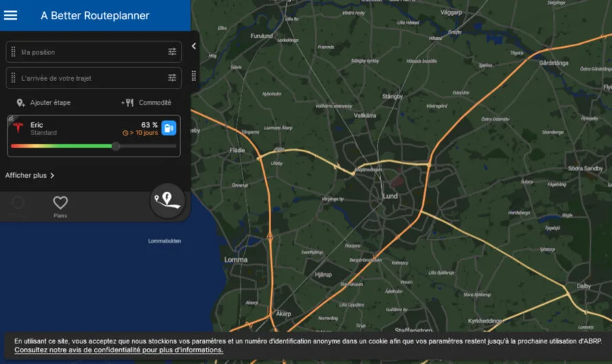Expand Afficher plus options
This screenshot has width=612, height=364.
coord(30,175)
